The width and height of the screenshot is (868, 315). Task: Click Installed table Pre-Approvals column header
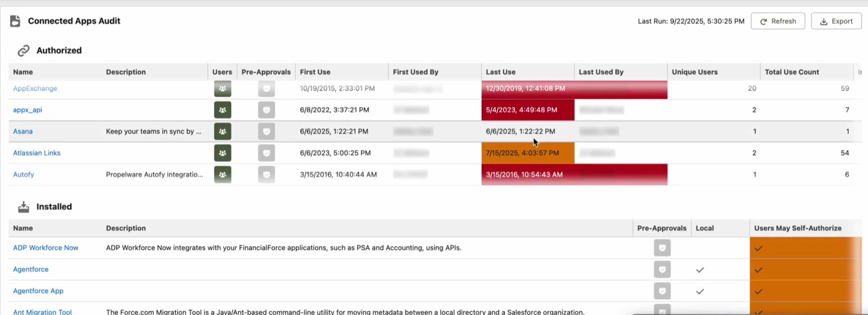[662, 228]
